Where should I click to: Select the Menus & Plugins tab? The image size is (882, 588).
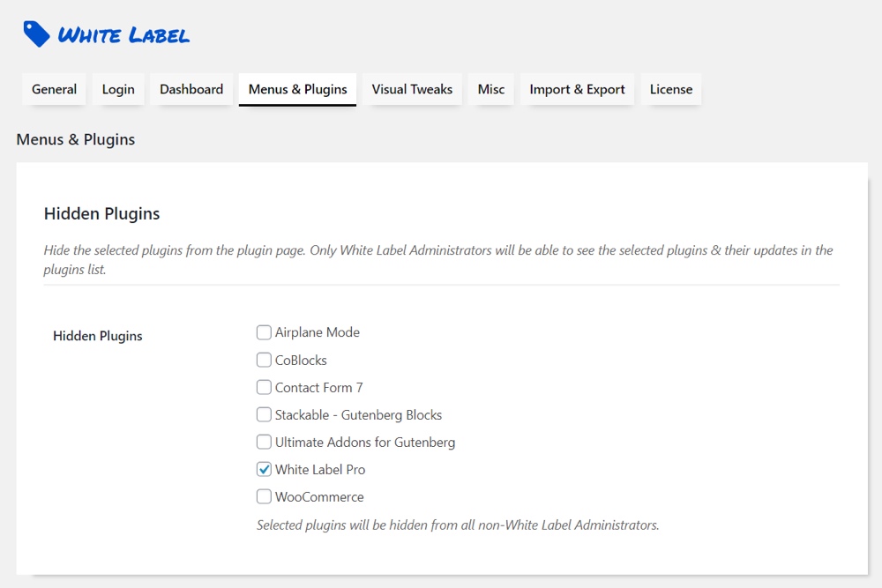[297, 89]
